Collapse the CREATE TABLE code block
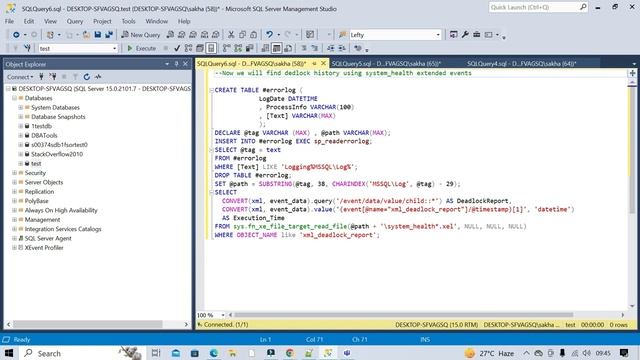 pos(211,90)
